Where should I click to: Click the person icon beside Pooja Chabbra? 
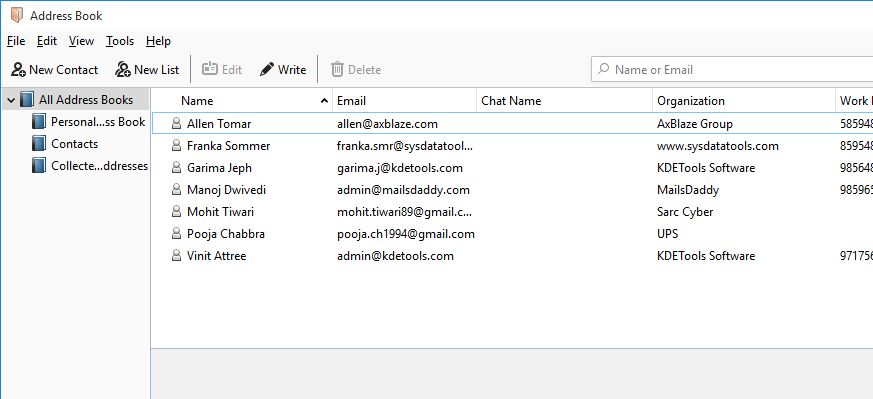click(x=176, y=234)
